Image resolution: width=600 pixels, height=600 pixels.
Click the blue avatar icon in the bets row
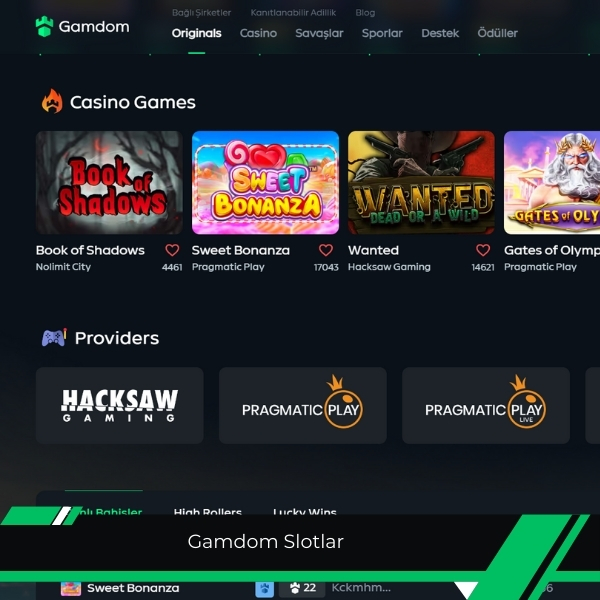[264, 589]
